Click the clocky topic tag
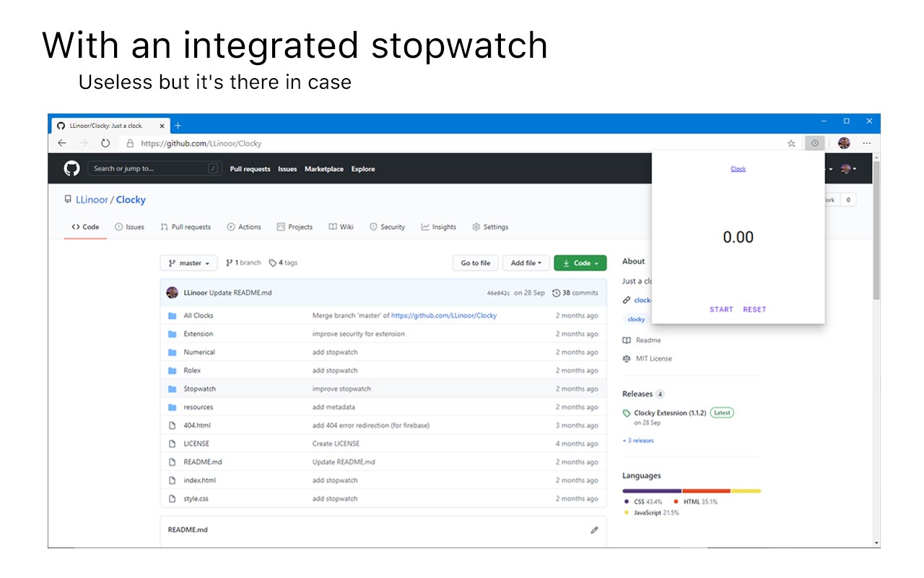Screen dimensions: 924x578 click(x=637, y=319)
